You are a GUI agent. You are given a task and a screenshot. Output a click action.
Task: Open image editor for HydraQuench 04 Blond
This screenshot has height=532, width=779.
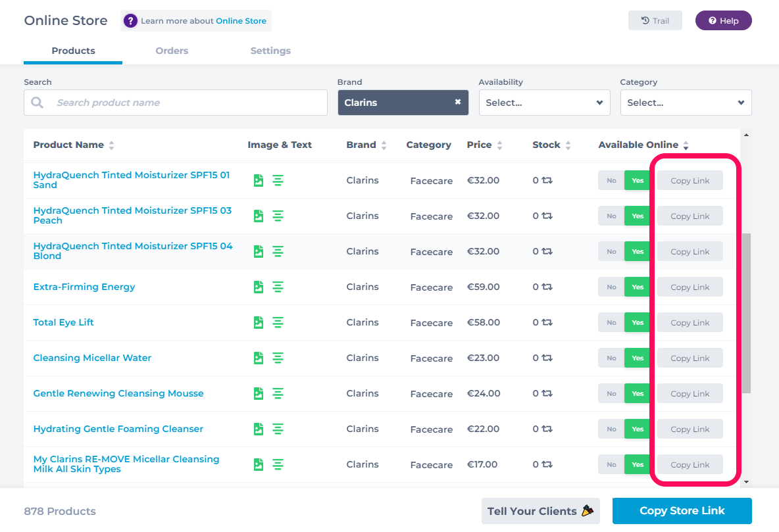pyautogui.click(x=259, y=251)
